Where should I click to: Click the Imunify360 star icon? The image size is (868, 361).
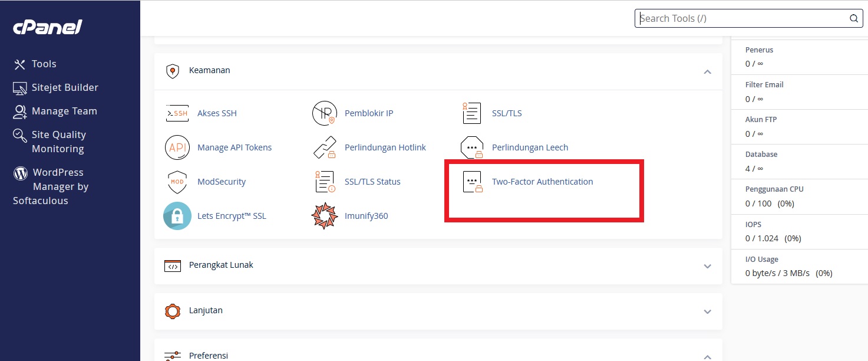click(325, 216)
